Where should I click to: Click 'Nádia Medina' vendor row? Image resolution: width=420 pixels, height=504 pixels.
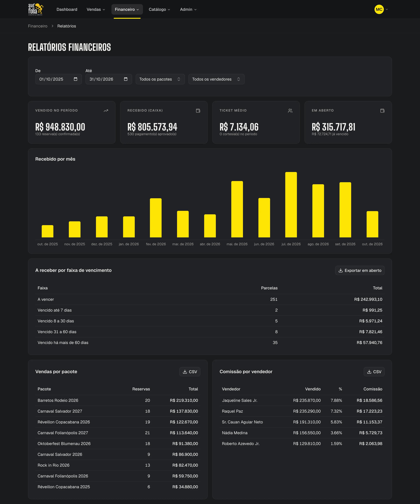(302, 433)
